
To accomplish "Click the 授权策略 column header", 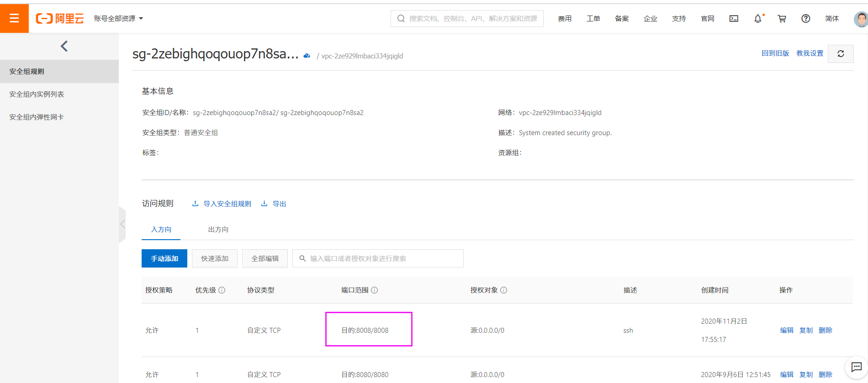I will (159, 290).
